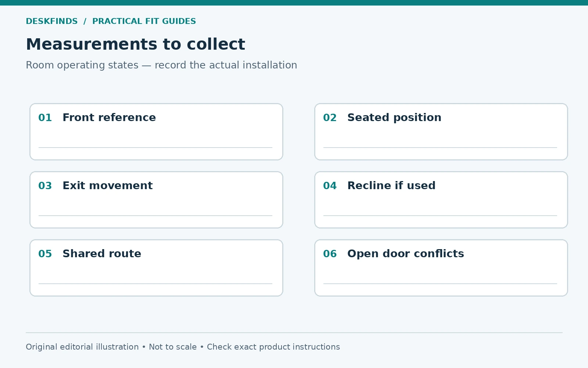Click the Exit movement entry line
The image size is (588, 368).
click(x=155, y=216)
